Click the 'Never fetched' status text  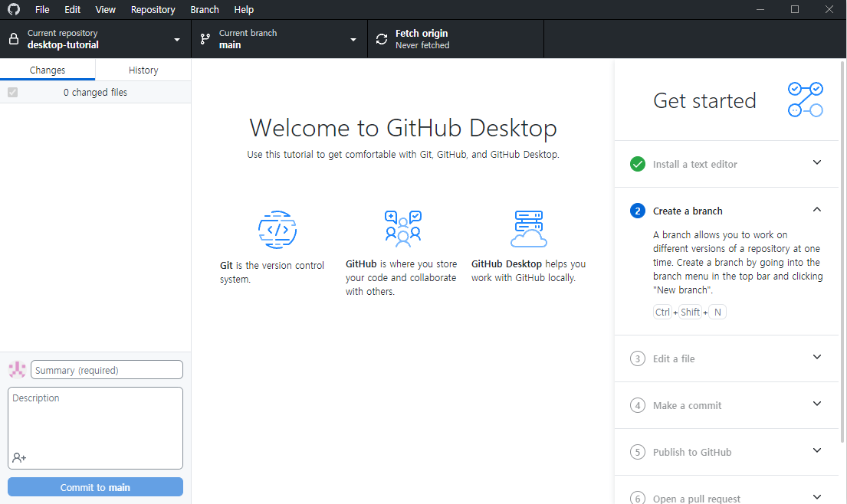coord(422,45)
